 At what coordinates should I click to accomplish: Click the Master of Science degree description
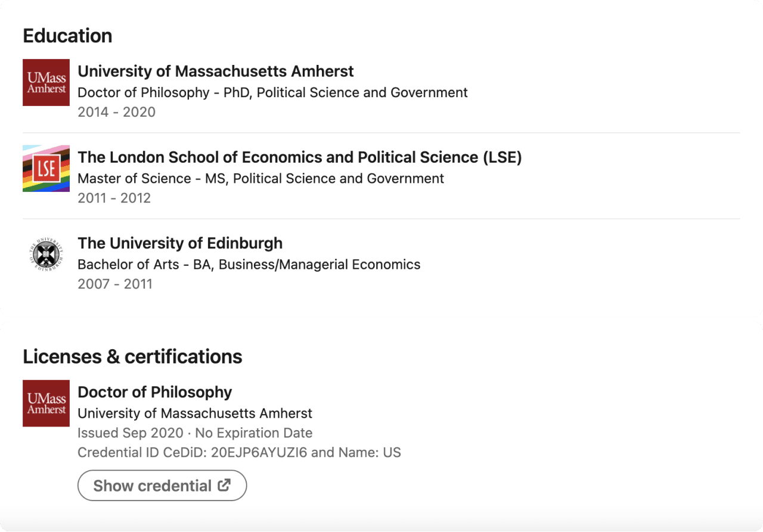click(x=260, y=179)
